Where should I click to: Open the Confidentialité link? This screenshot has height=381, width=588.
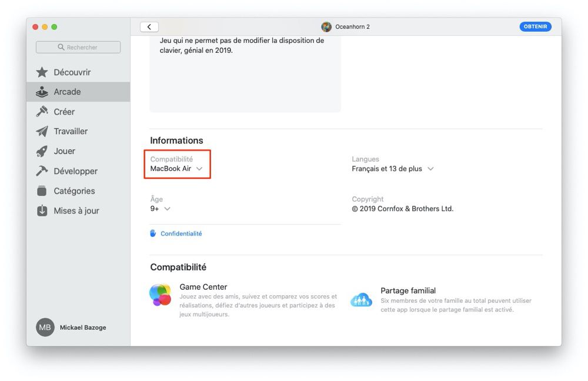point(181,233)
